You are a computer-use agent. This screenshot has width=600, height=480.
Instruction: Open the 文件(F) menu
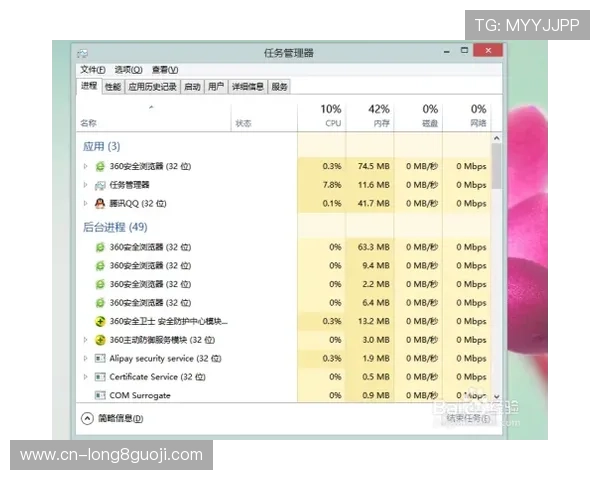[x=93, y=70]
